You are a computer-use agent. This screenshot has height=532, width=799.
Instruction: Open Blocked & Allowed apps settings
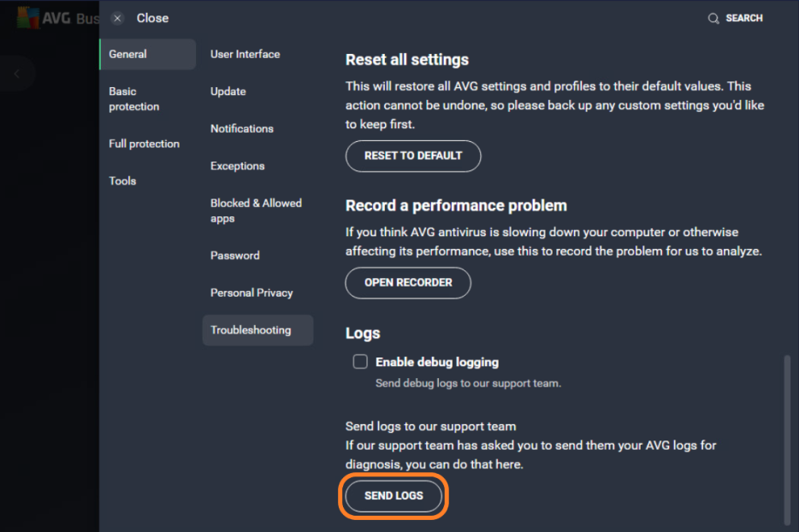[256, 210]
